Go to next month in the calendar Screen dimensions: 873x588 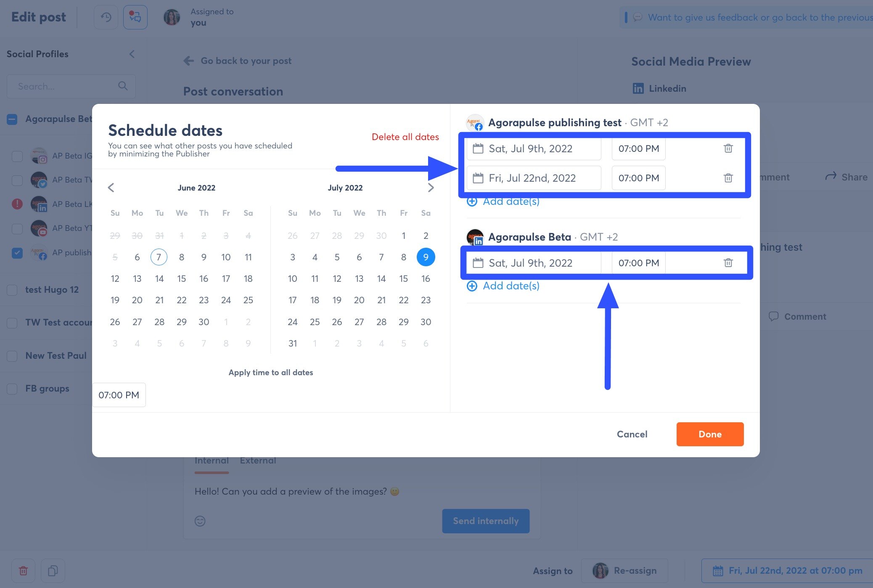[431, 188]
